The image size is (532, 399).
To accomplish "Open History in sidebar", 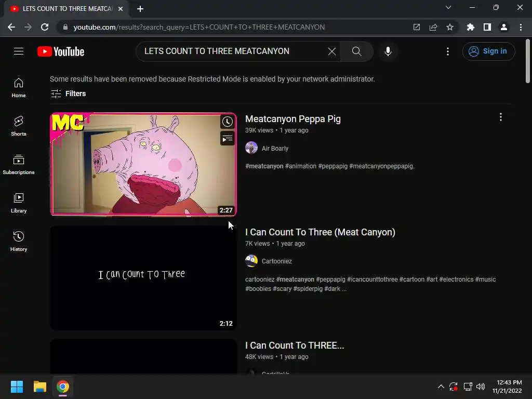I will tap(19, 241).
